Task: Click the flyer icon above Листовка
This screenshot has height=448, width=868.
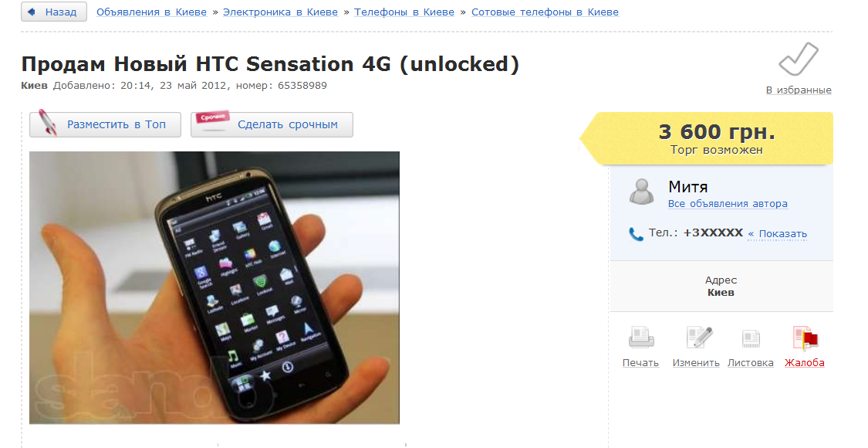Action: point(751,338)
